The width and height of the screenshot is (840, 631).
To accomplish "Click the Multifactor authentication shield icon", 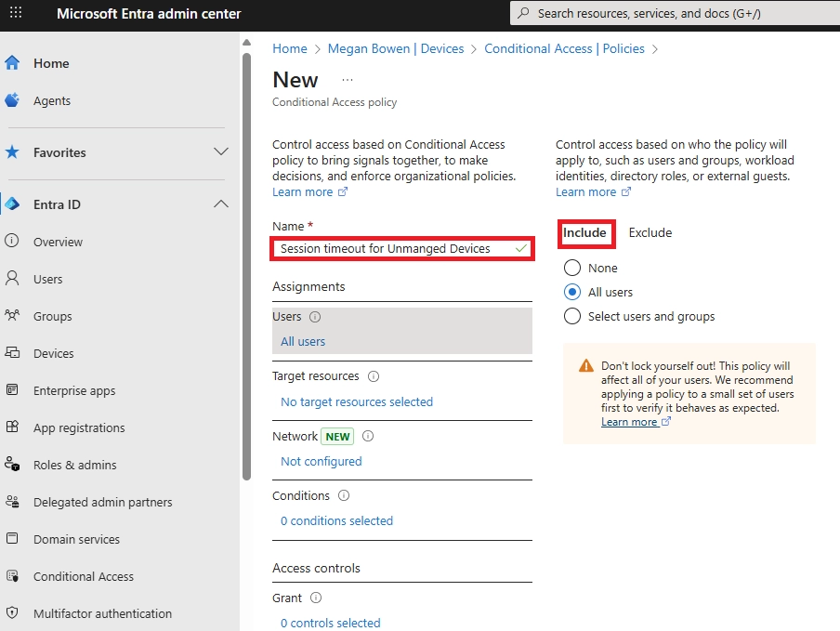I will point(12,612).
